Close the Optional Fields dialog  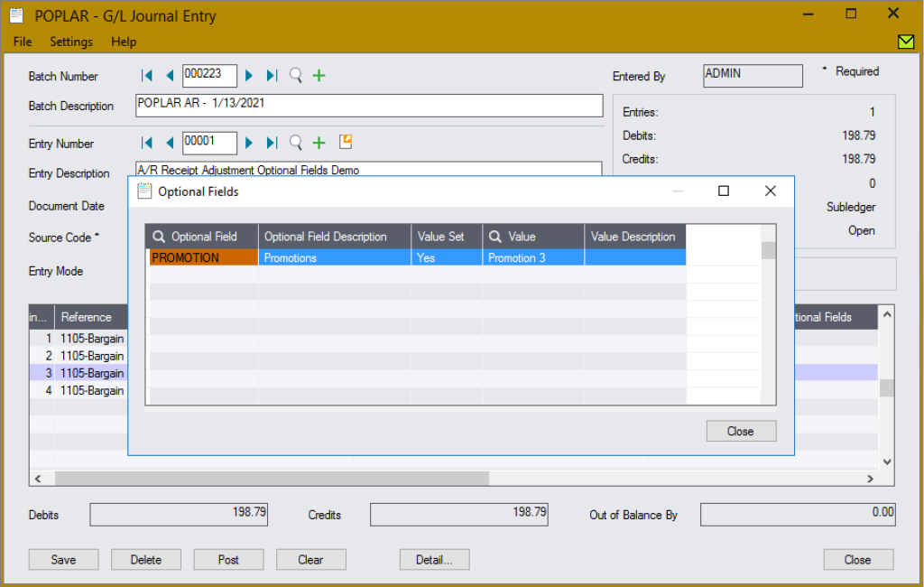pyautogui.click(x=741, y=431)
